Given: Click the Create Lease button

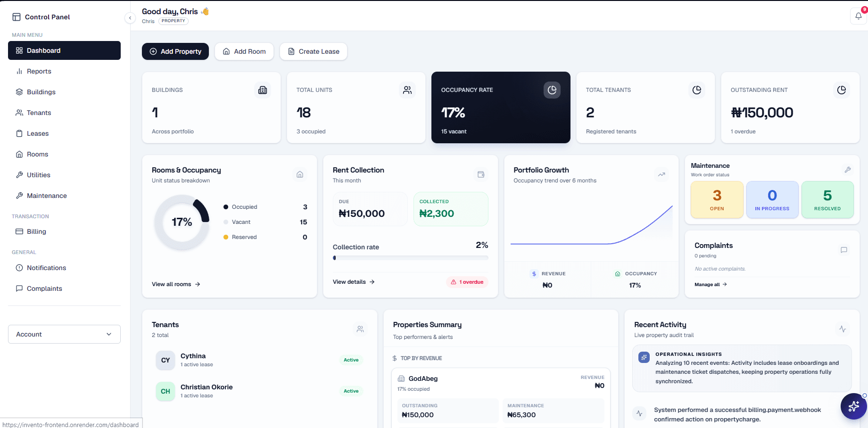Looking at the screenshot, I should 314,51.
